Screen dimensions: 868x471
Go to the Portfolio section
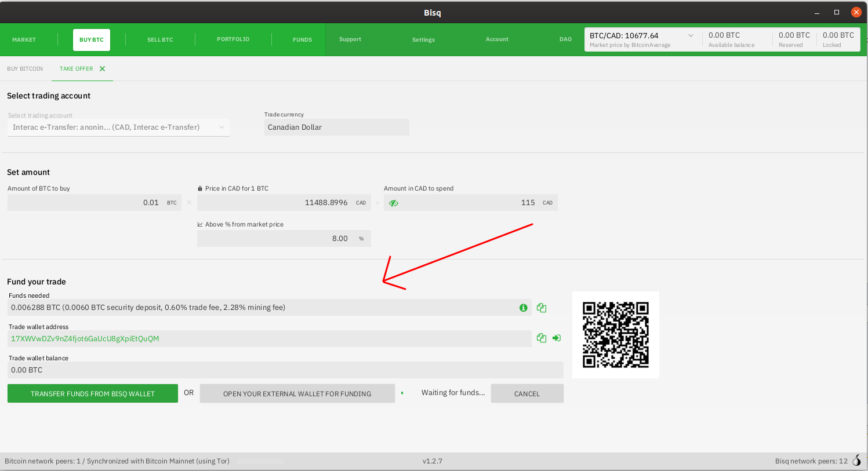click(x=233, y=39)
